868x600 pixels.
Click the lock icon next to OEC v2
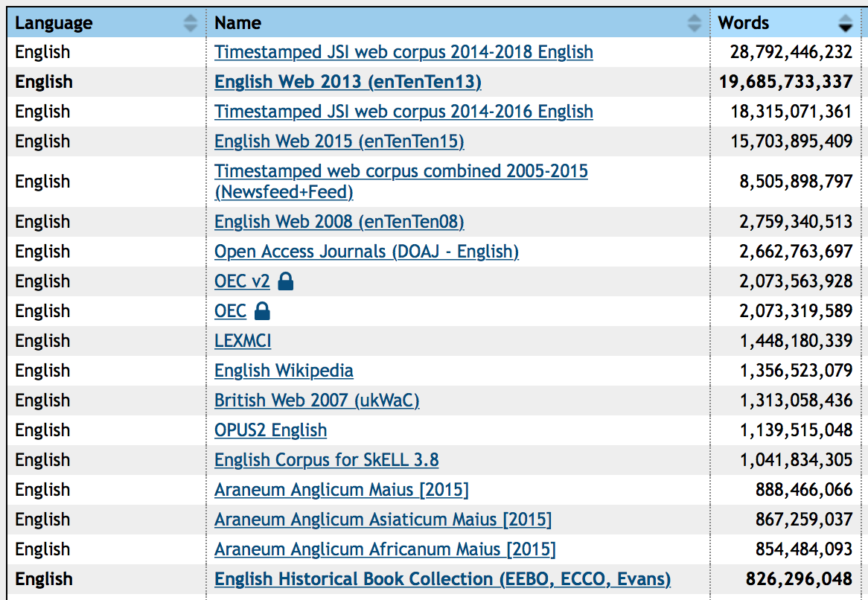pyautogui.click(x=286, y=281)
